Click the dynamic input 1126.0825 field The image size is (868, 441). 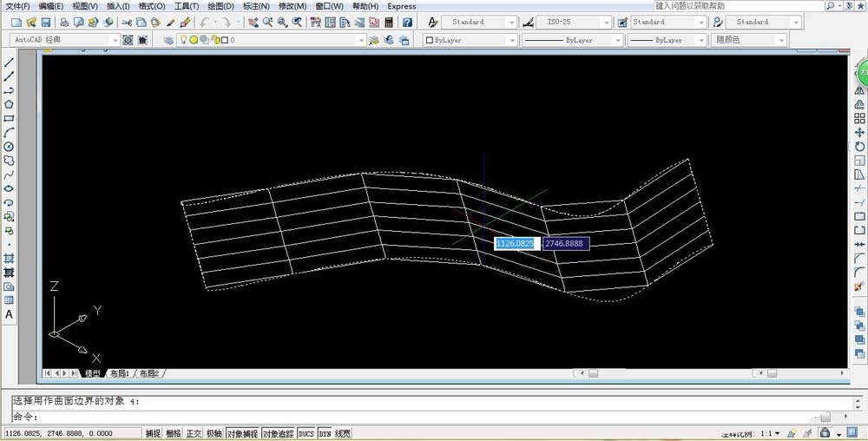click(516, 243)
